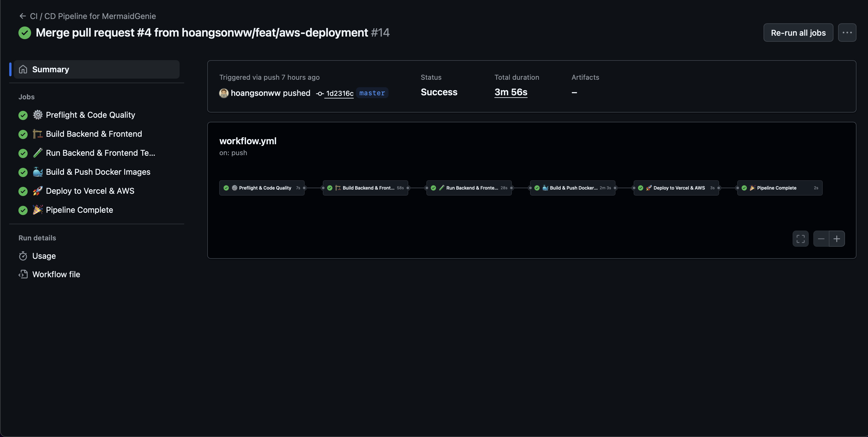The image size is (868, 437).
Task: Open the hoangsonww user profile link
Action: [x=256, y=93]
